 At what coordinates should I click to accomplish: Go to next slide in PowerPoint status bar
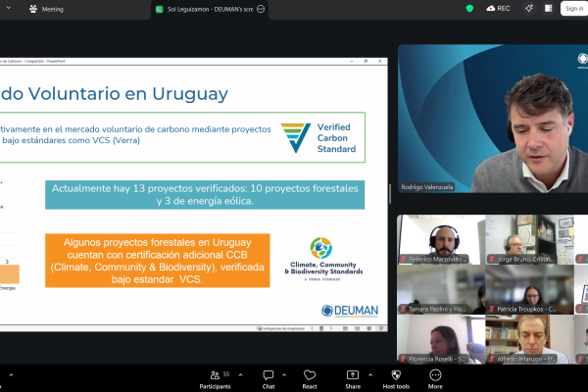tap(331, 328)
